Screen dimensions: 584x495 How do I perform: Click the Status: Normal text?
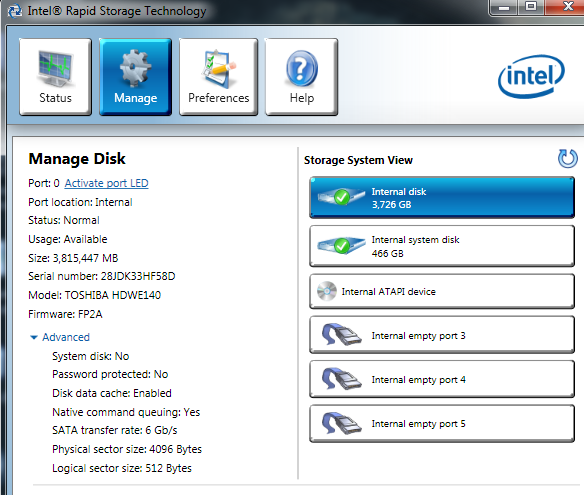coord(64,220)
